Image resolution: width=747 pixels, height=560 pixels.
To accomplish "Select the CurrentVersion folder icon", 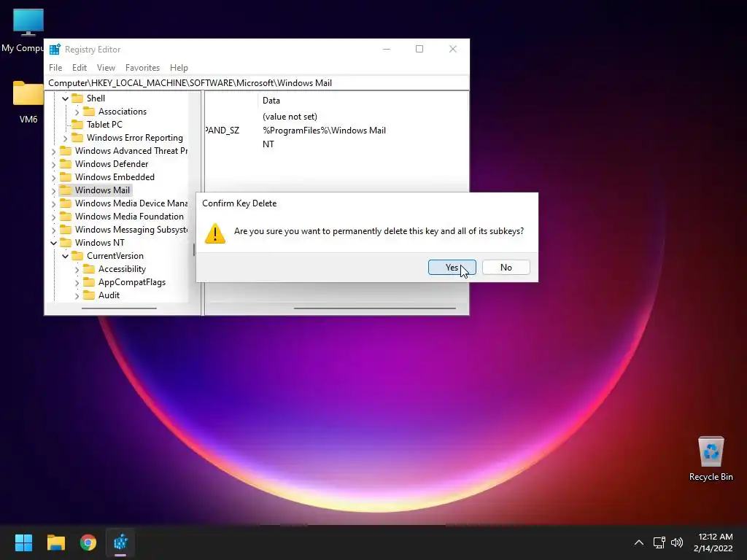I will click(x=77, y=256).
